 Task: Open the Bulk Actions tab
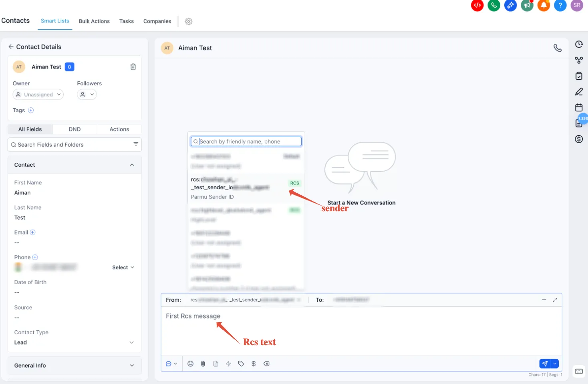tap(94, 21)
